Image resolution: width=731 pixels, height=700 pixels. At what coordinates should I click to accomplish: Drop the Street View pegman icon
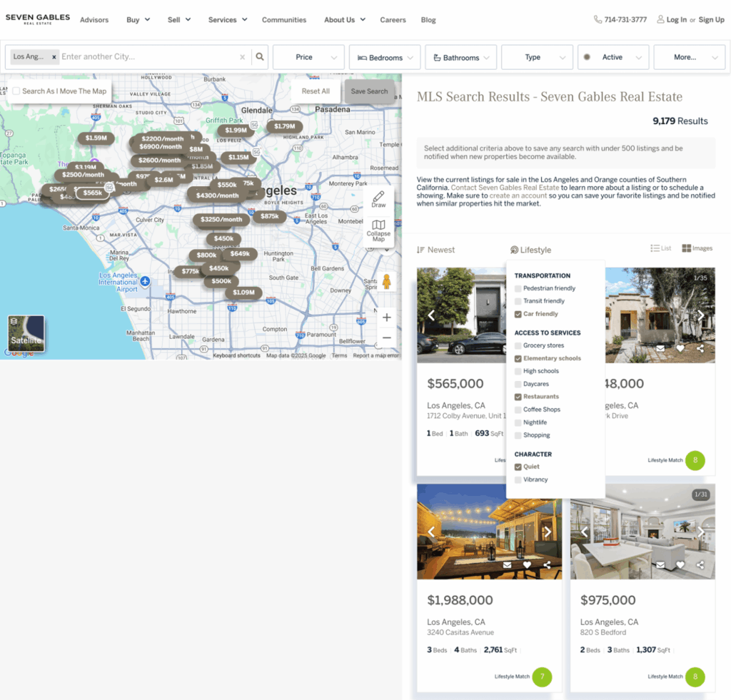[x=387, y=281]
